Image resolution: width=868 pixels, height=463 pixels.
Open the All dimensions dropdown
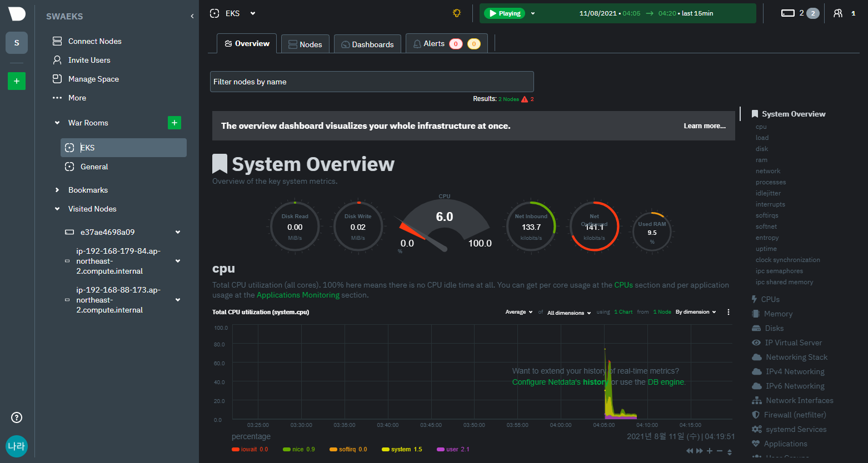coord(569,313)
